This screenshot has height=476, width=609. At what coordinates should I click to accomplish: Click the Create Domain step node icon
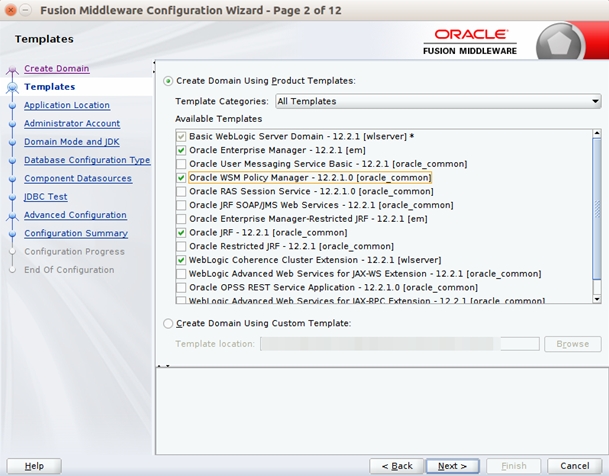click(x=12, y=70)
